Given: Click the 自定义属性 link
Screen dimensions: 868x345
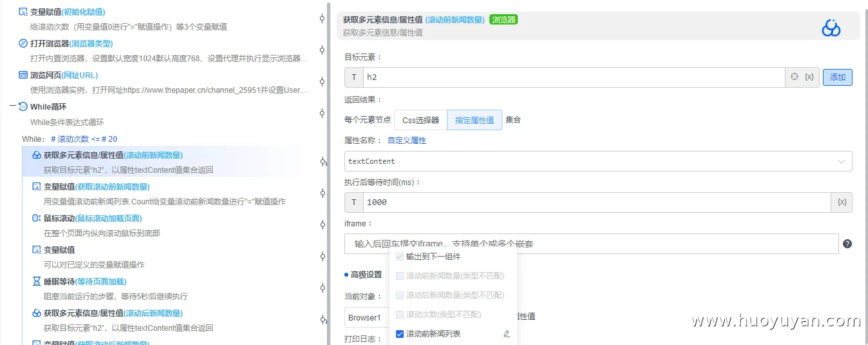Looking at the screenshot, I should pyautogui.click(x=407, y=141).
